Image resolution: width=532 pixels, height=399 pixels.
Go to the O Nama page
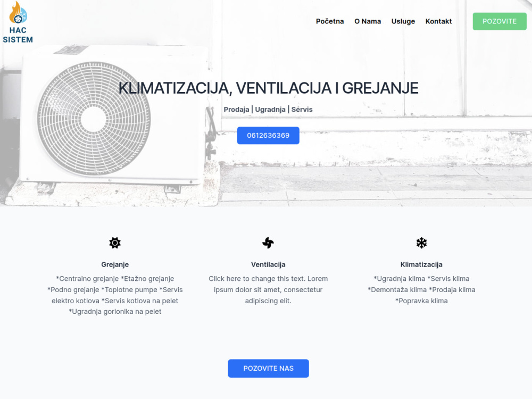pos(368,21)
